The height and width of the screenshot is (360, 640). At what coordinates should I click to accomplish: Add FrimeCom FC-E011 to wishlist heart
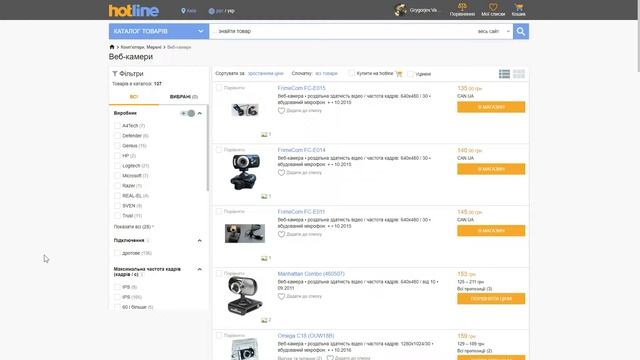point(281,234)
